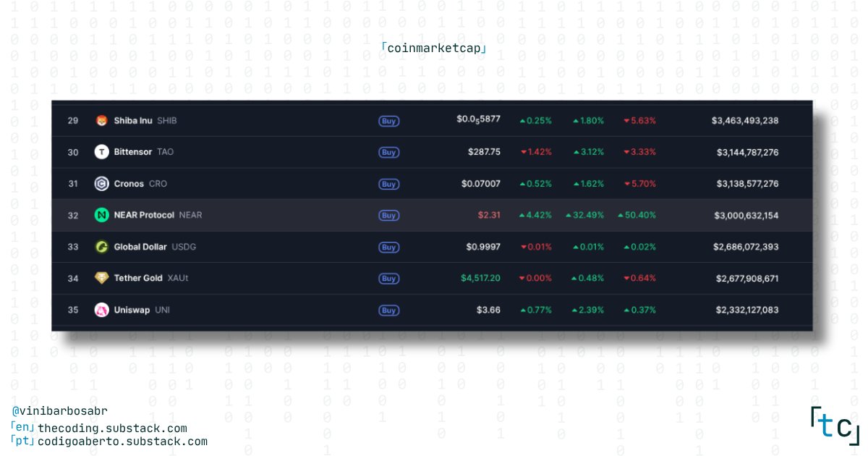Buy NEAR Protocol using Buy button
This screenshot has height=456, width=868.
pos(389,215)
